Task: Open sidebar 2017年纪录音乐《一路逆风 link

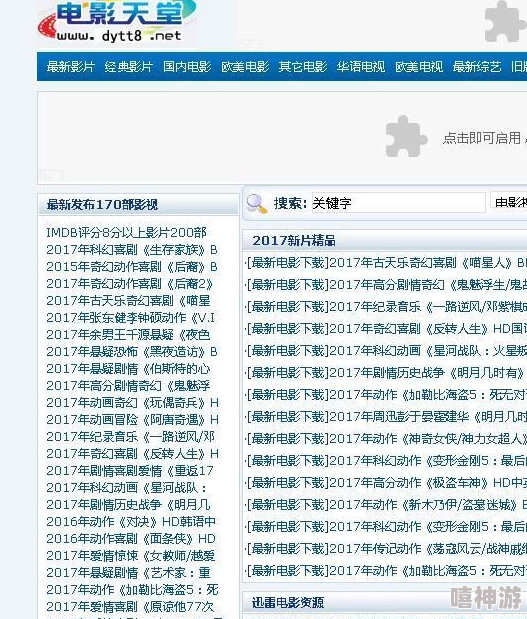Action: [131, 437]
